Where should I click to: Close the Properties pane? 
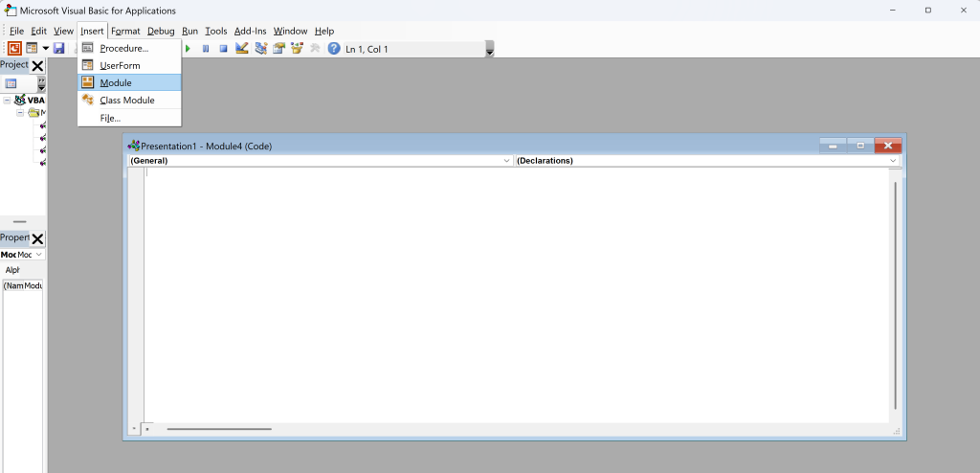[x=37, y=238]
